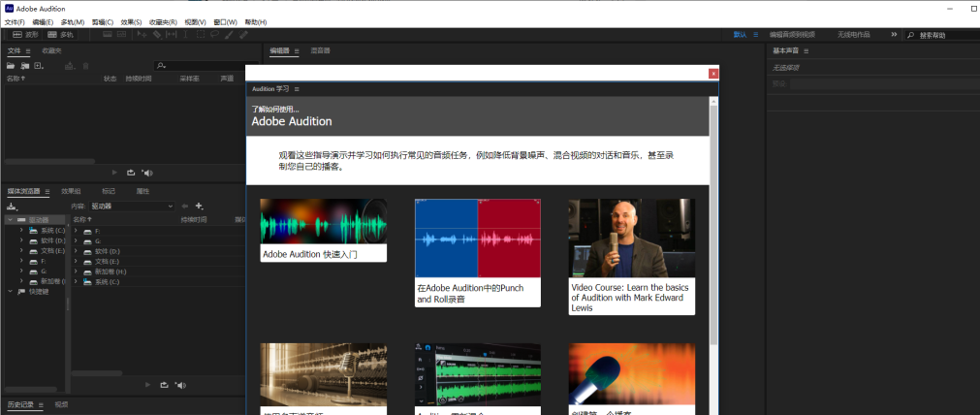Toggle the spectral frequency display icon

click(108, 34)
